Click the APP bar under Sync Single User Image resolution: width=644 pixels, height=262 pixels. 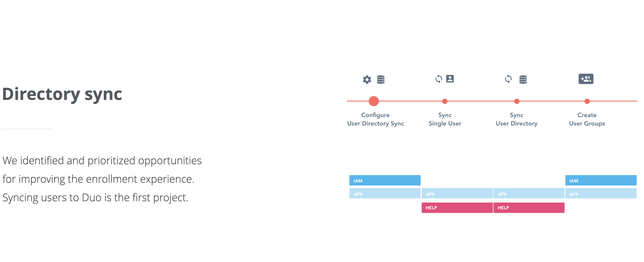pyautogui.click(x=457, y=193)
